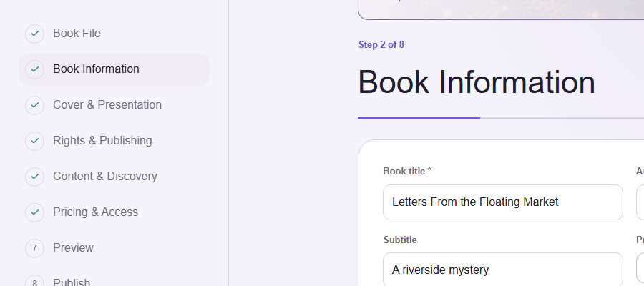This screenshot has height=286, width=644.
Task: Click the checkmark icon beside Rights & Publishing
Action: (34, 141)
